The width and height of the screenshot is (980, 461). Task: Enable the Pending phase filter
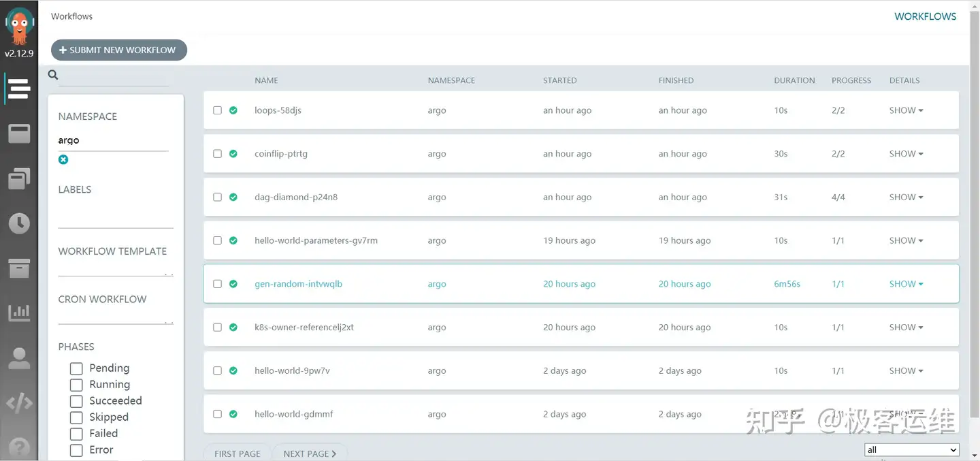tap(76, 368)
